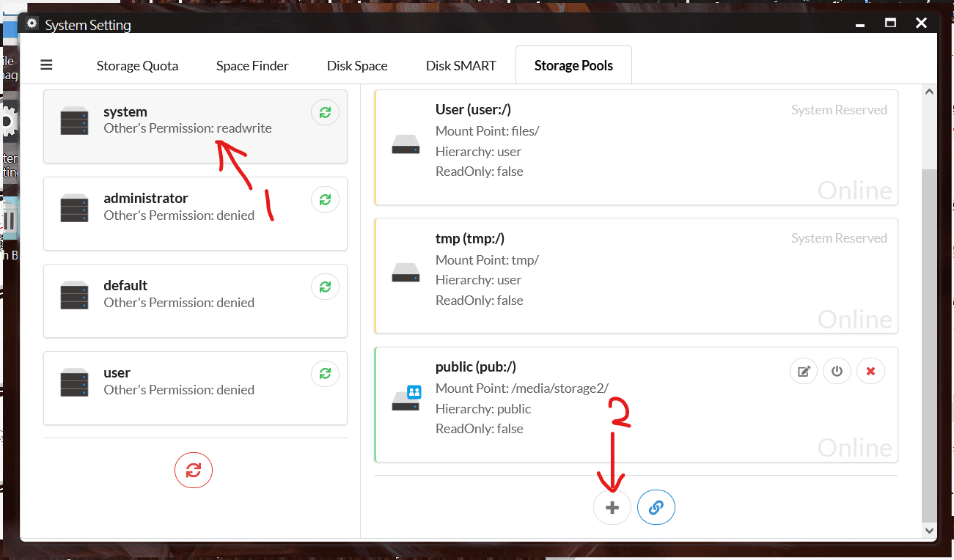Switch to the Storage Quota tab
This screenshot has height=560, width=954.
(x=137, y=65)
